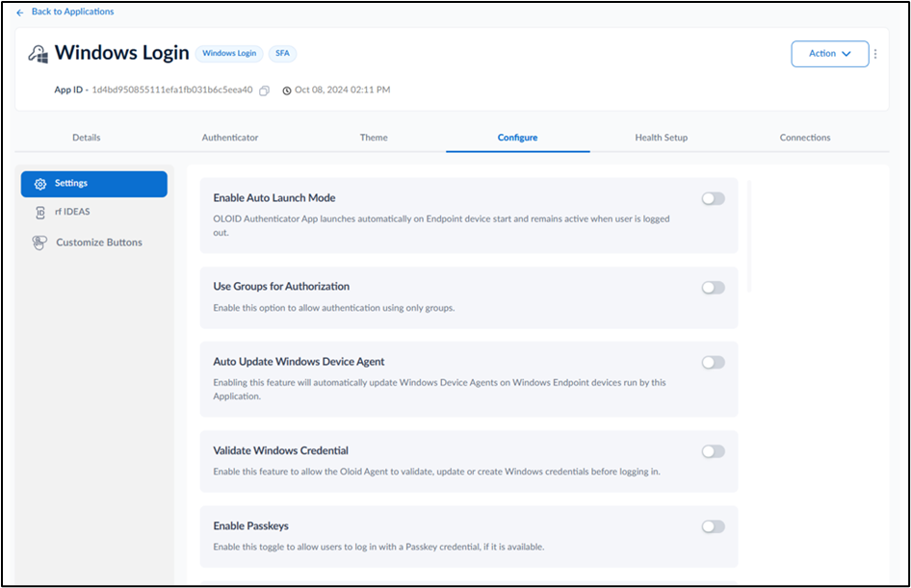Viewport: 911px width, 588px height.
Task: Open the three-dot more options menu
Action: (875, 53)
